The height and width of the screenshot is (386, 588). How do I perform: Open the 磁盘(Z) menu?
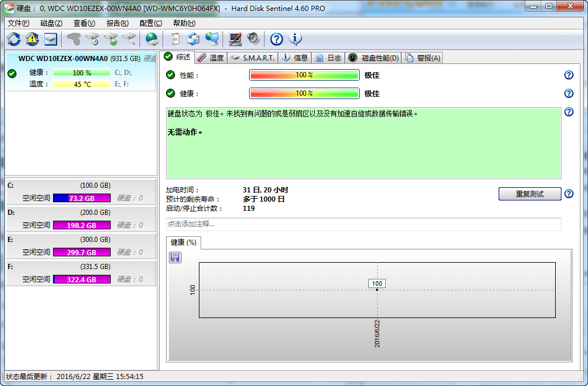51,23
